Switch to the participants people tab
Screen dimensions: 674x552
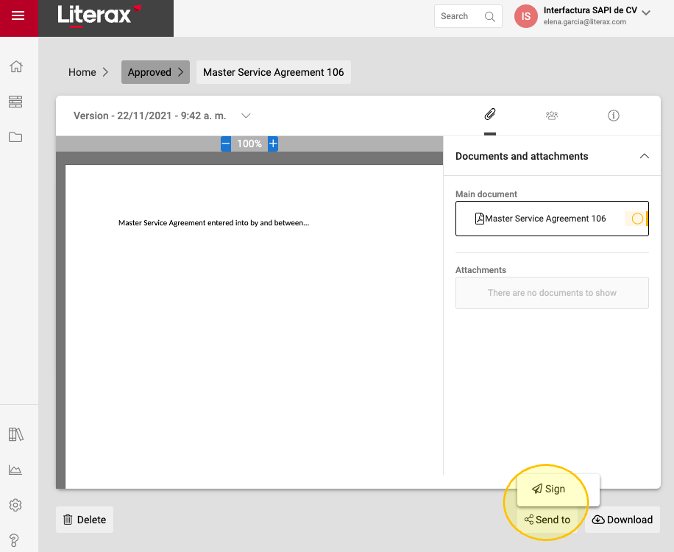click(551, 115)
